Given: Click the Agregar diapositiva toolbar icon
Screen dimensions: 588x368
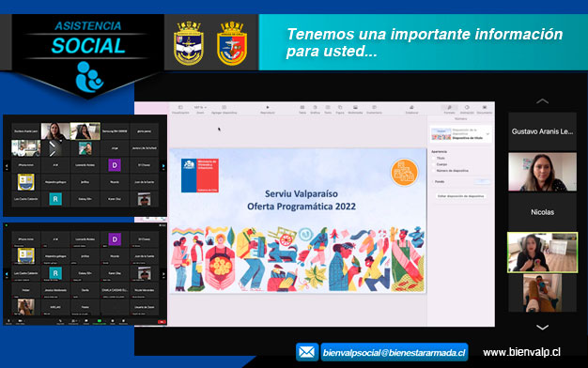Looking at the screenshot, I should click(224, 108).
